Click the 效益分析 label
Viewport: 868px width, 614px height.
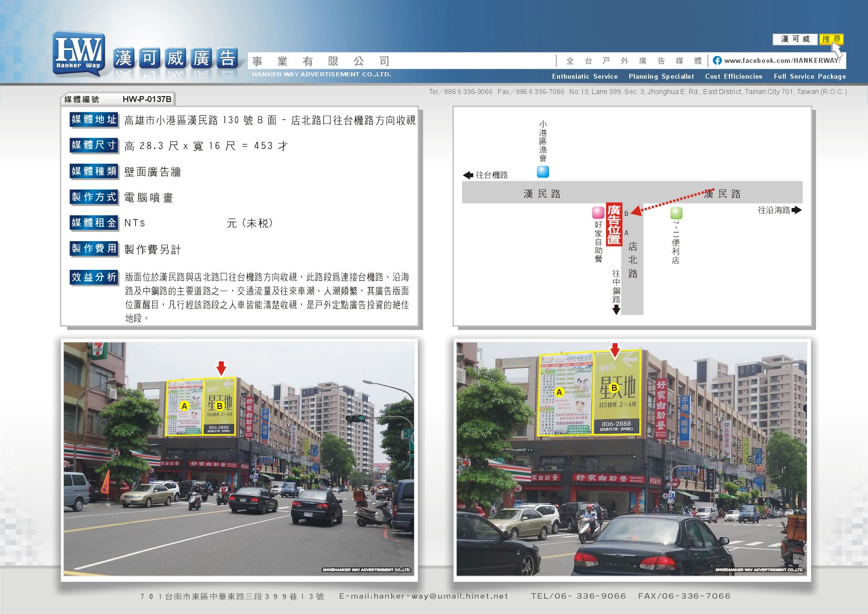pyautogui.click(x=94, y=277)
